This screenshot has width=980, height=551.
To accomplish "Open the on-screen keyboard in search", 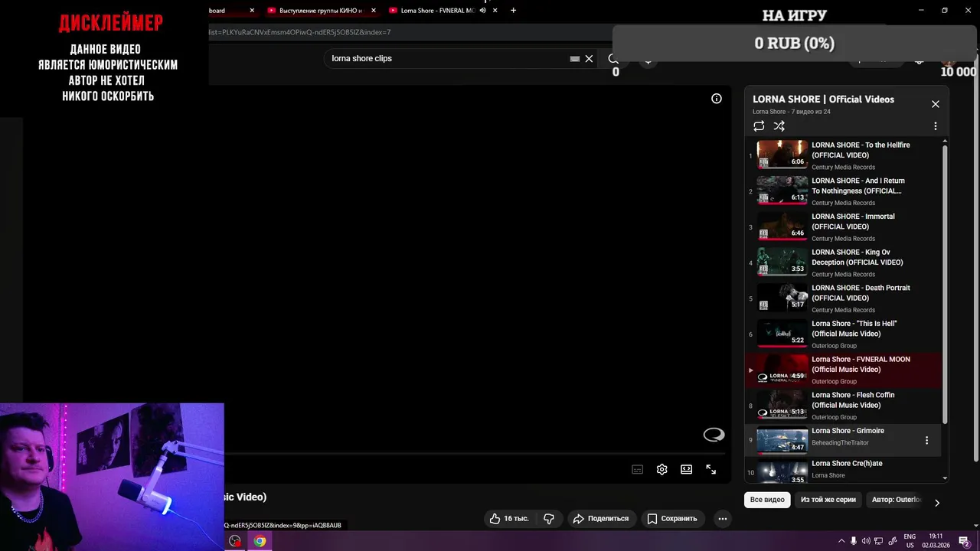I will 574,58.
